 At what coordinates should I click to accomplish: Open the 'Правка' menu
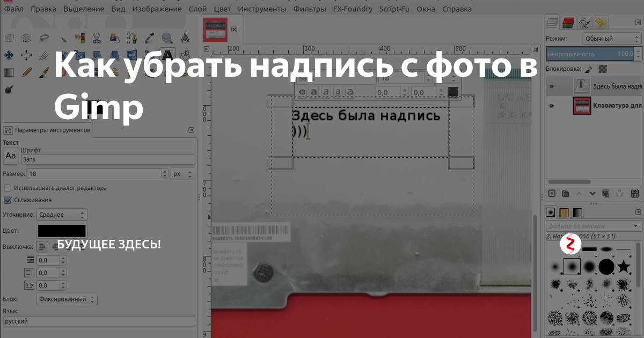coord(43,9)
